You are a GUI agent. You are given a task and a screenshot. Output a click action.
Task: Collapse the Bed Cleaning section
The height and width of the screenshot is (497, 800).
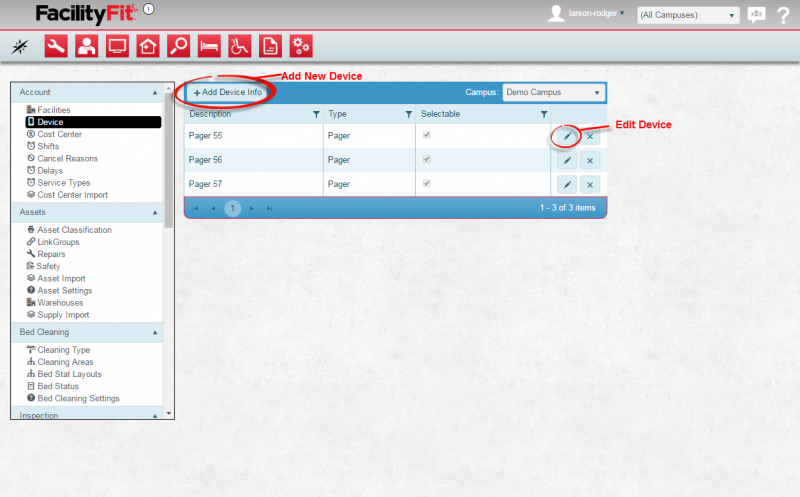coord(155,332)
